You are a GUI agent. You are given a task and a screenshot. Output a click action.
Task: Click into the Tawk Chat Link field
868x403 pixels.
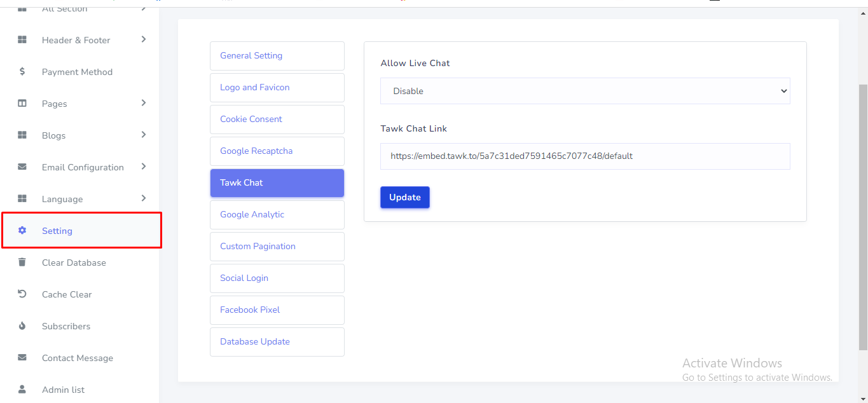[x=584, y=156]
